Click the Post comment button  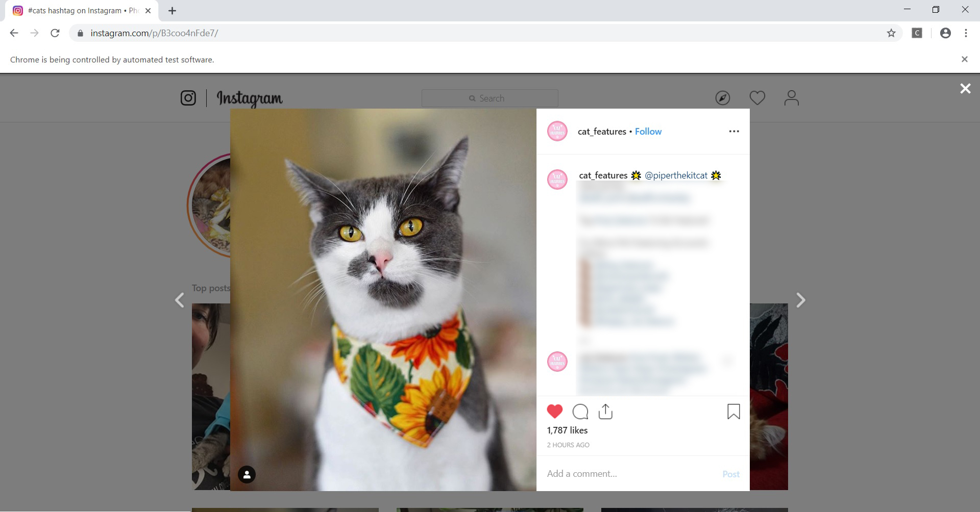click(731, 474)
